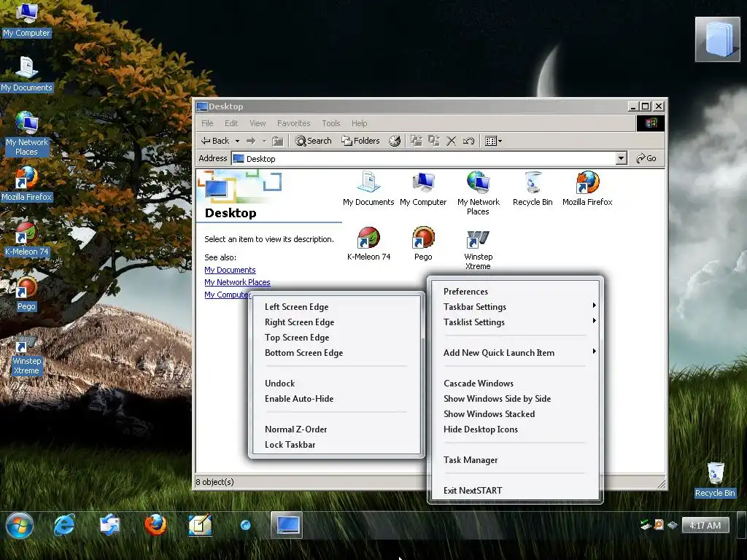Image resolution: width=747 pixels, height=560 pixels.
Task: Select Pego icon in Desktop window
Action: coord(423,244)
